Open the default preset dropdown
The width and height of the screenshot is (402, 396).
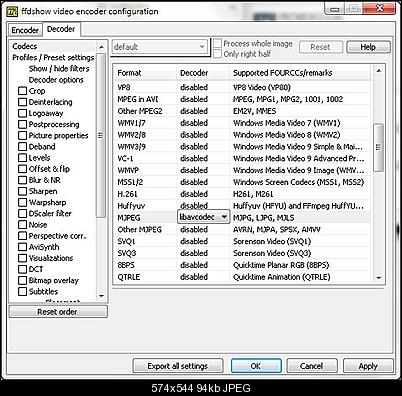point(160,47)
